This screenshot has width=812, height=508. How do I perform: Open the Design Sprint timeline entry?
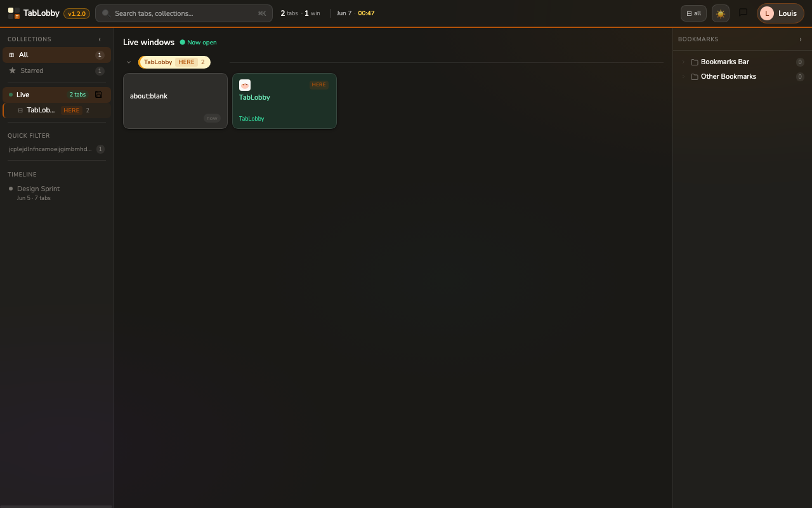click(56, 193)
